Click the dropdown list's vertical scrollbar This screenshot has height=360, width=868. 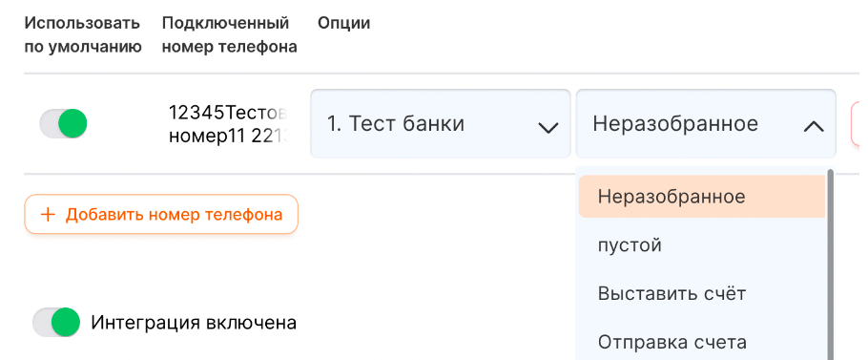pyautogui.click(x=830, y=265)
